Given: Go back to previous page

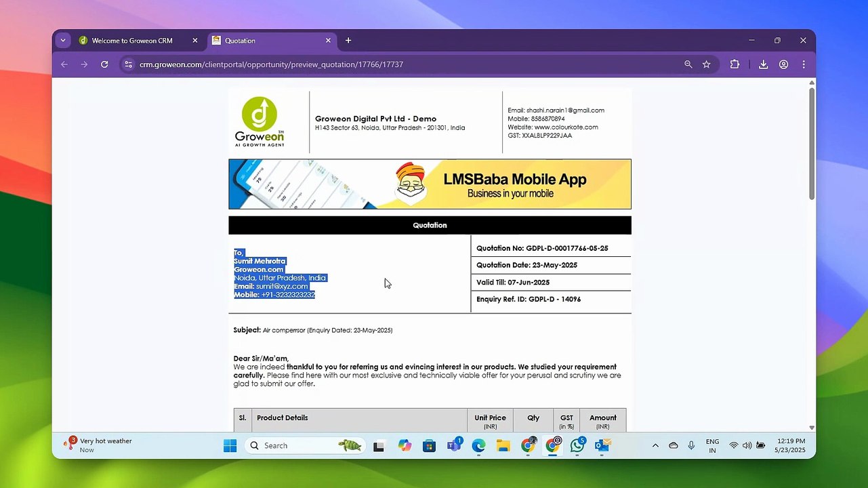Looking at the screenshot, I should [x=64, y=64].
